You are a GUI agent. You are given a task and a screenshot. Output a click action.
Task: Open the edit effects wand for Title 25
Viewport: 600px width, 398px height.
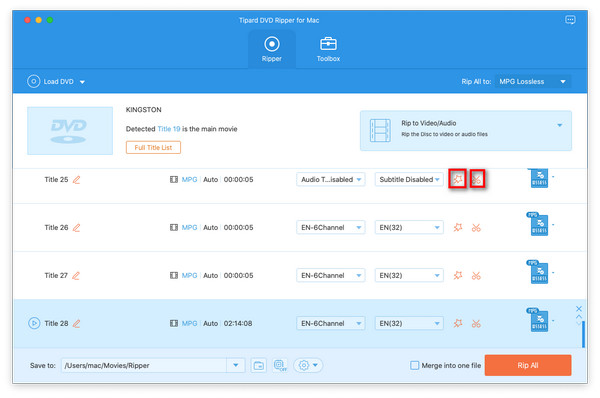pyautogui.click(x=458, y=179)
